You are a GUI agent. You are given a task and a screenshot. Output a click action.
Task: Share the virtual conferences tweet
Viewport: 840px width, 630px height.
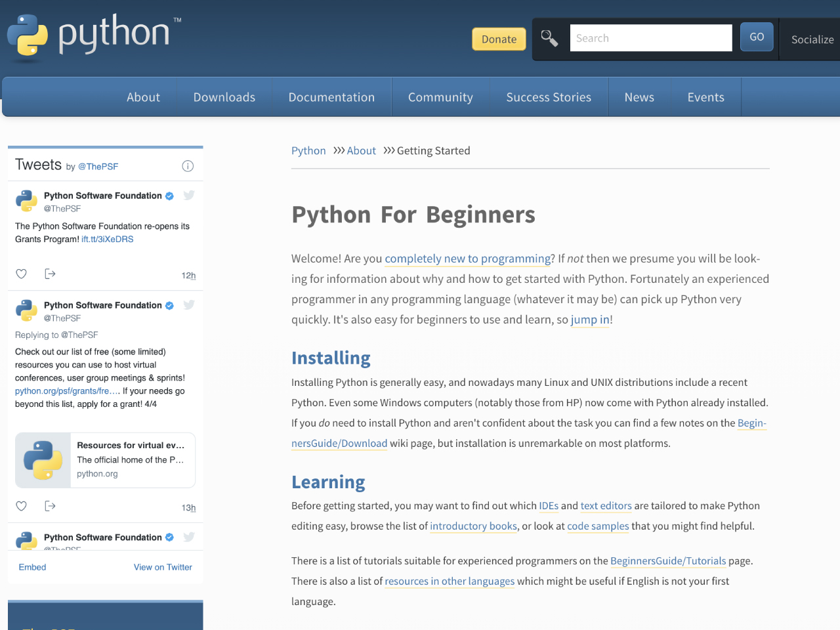(50, 506)
